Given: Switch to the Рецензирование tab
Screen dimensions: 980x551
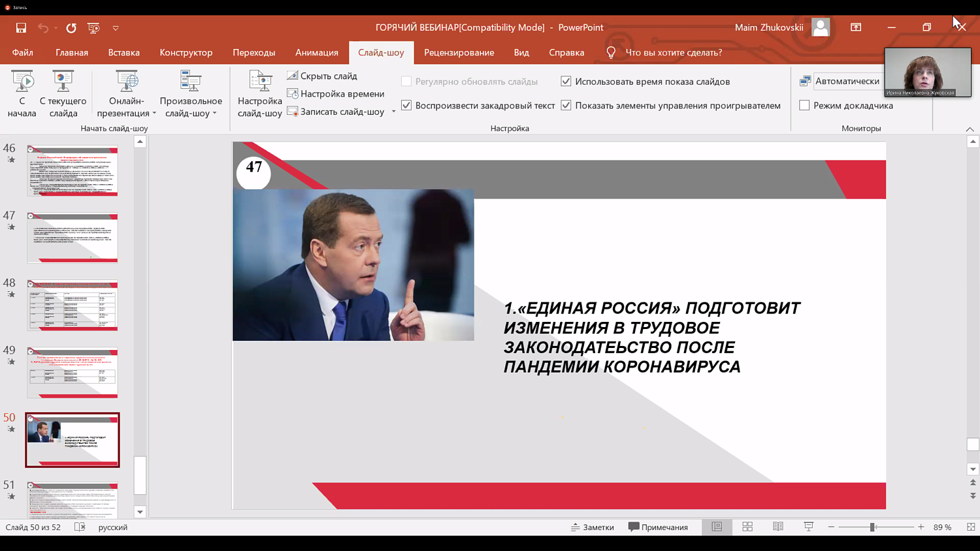Looking at the screenshot, I should point(459,52).
